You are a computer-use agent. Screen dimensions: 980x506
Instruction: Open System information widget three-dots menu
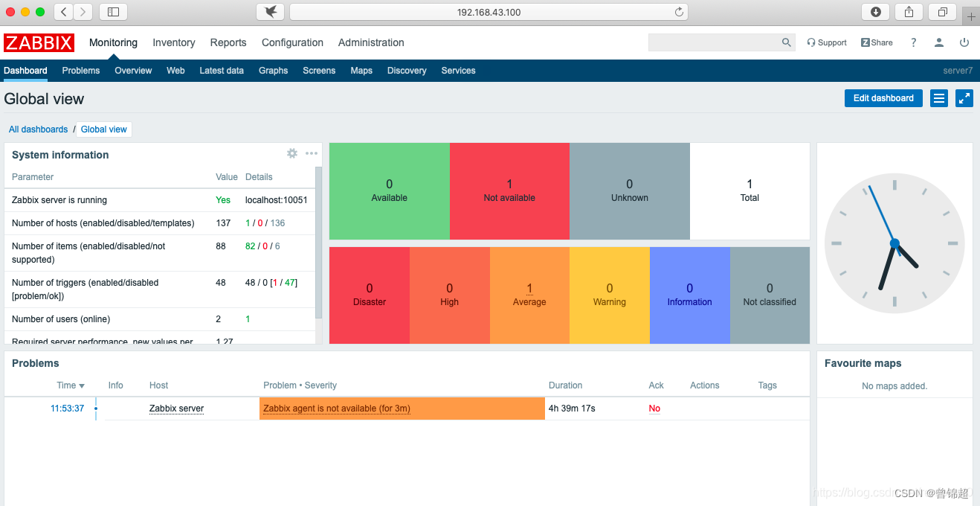point(312,153)
